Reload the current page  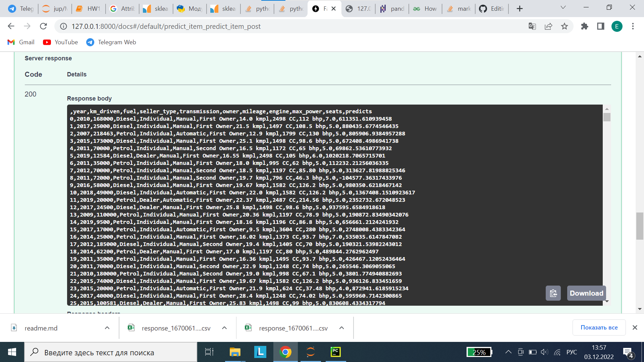tap(43, 26)
